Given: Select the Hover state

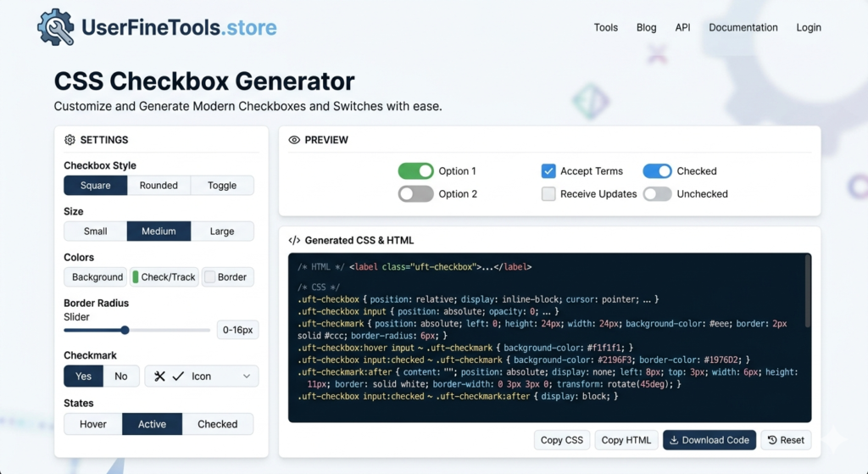Looking at the screenshot, I should pyautogui.click(x=93, y=424).
